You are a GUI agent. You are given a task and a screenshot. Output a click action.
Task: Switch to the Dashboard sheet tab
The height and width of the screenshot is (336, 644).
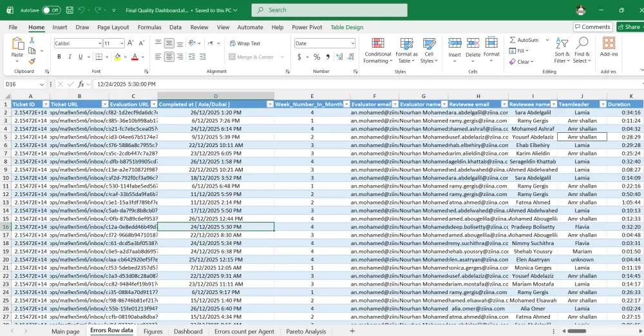188,331
